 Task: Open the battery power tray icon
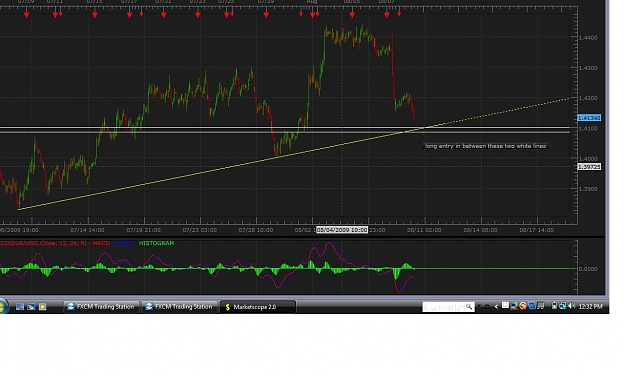tap(554, 306)
